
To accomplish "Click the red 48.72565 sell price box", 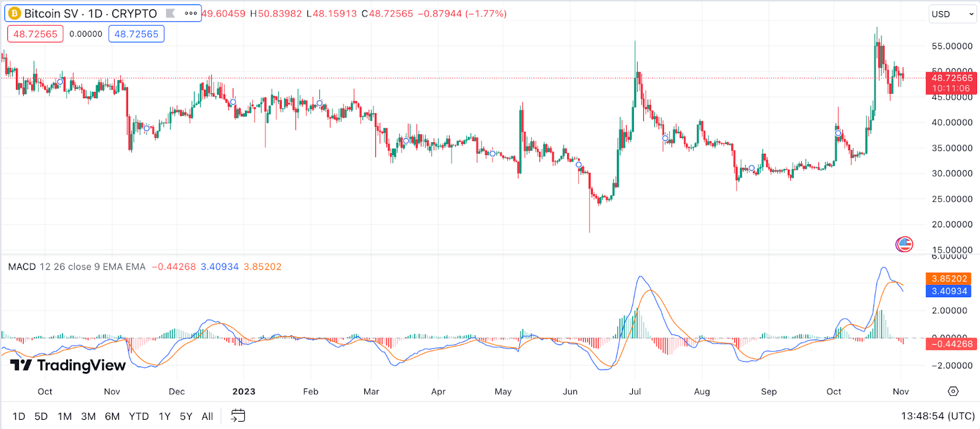I will (x=36, y=34).
